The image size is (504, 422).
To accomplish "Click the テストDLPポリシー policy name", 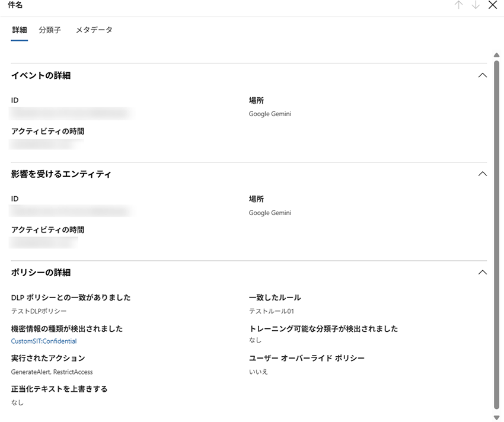I will pyautogui.click(x=39, y=311).
